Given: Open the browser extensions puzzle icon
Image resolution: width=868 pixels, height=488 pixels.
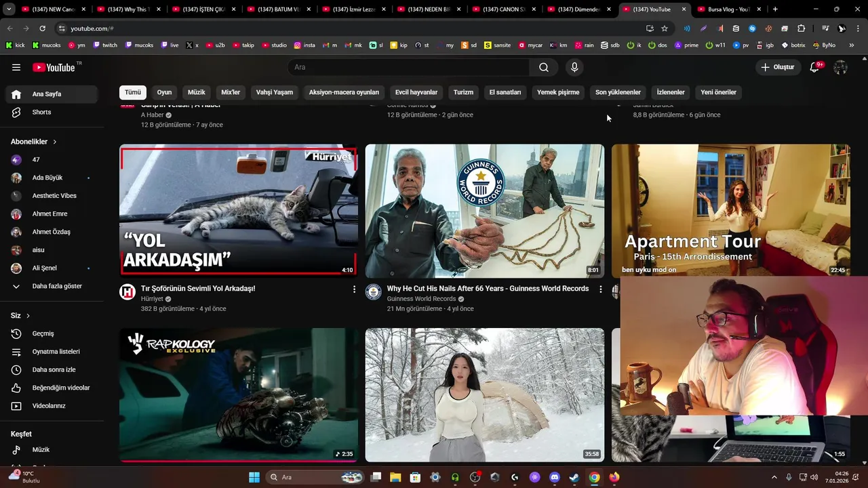Looking at the screenshot, I should pyautogui.click(x=801, y=28).
